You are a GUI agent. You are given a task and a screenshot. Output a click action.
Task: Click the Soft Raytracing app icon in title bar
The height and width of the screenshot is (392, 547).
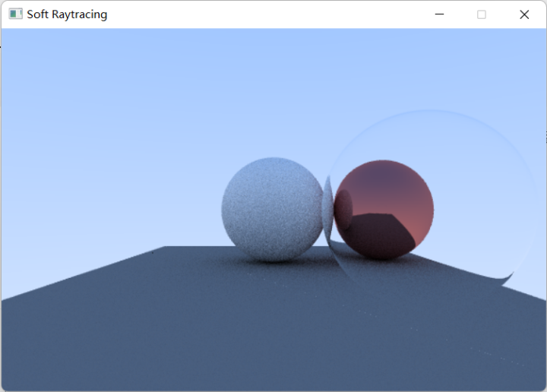tap(16, 14)
